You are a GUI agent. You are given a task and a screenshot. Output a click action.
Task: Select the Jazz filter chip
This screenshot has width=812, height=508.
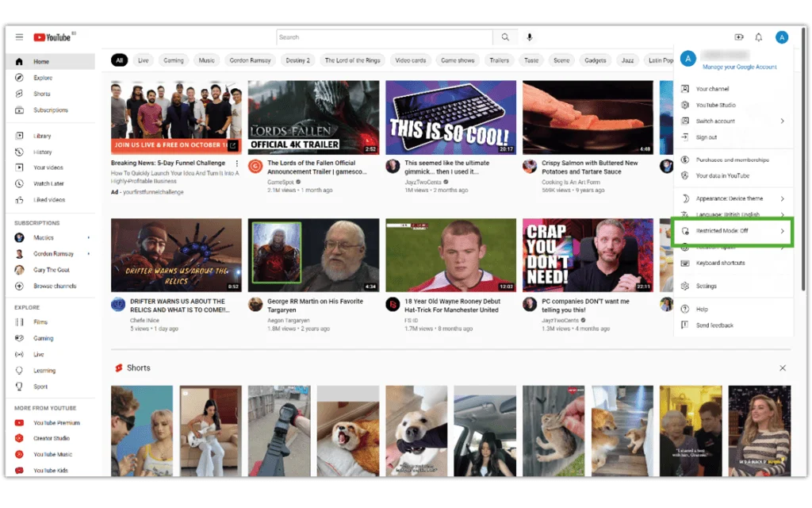(627, 60)
